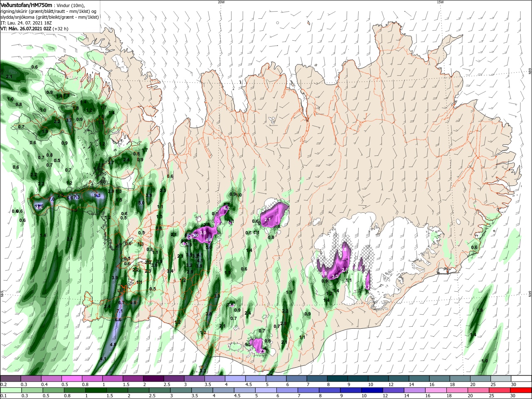Select the pale mint green first swatch of lower legend
The image size is (532, 399).
(10, 390)
